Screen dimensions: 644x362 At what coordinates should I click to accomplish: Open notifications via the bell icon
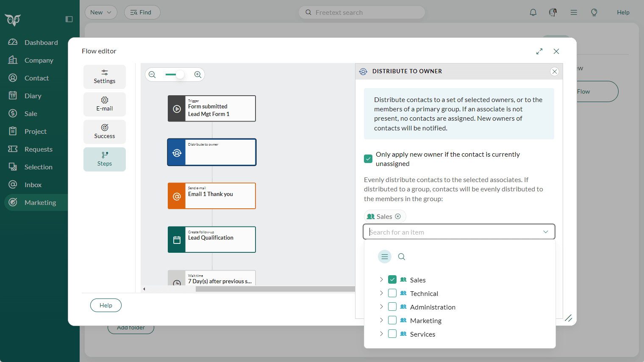point(533,12)
